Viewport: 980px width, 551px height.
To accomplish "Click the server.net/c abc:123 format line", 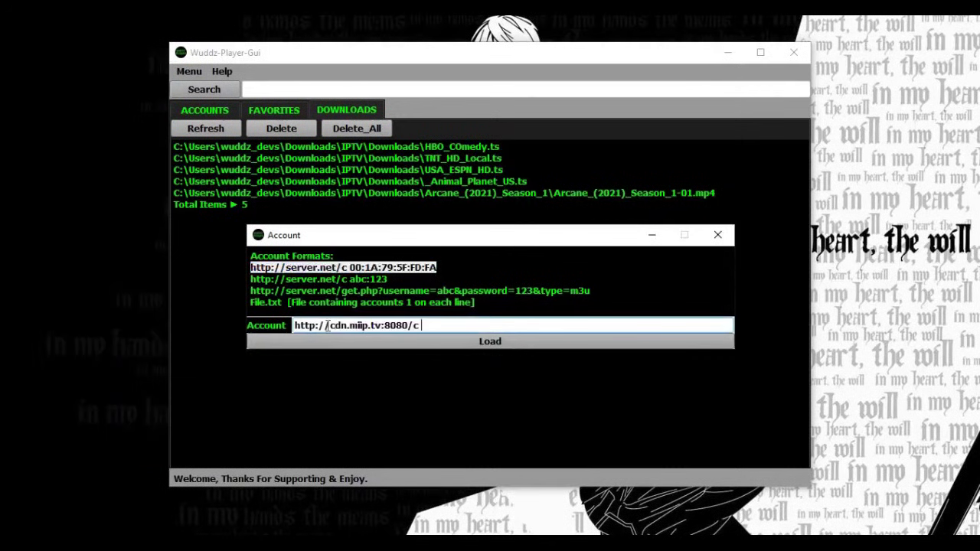I will pyautogui.click(x=318, y=279).
